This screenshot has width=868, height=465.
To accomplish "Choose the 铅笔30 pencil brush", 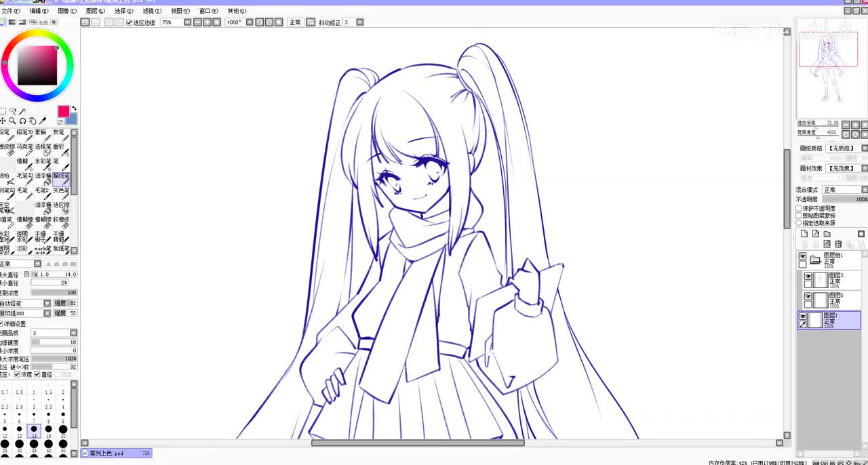I will coord(26,135).
